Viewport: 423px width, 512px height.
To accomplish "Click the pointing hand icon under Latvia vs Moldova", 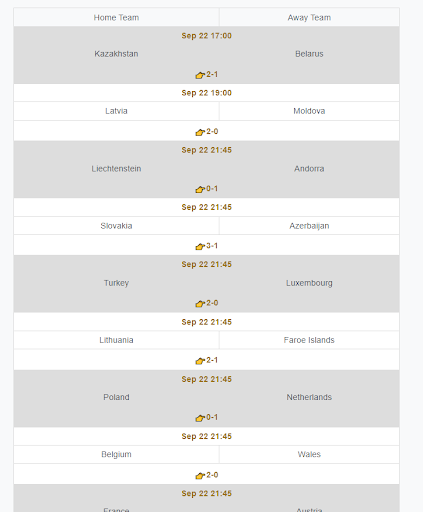I will 200,132.
